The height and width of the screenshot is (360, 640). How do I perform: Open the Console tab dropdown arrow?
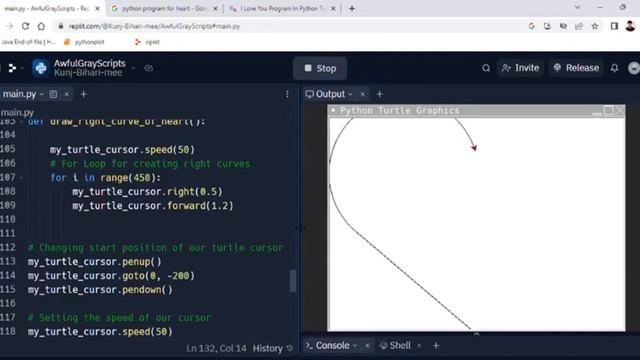[355, 346]
